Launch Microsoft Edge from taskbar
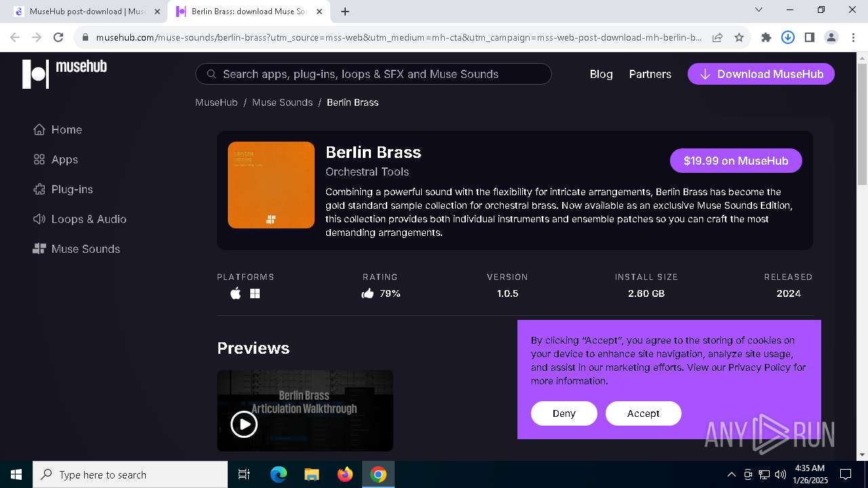The image size is (868, 488). 279,474
